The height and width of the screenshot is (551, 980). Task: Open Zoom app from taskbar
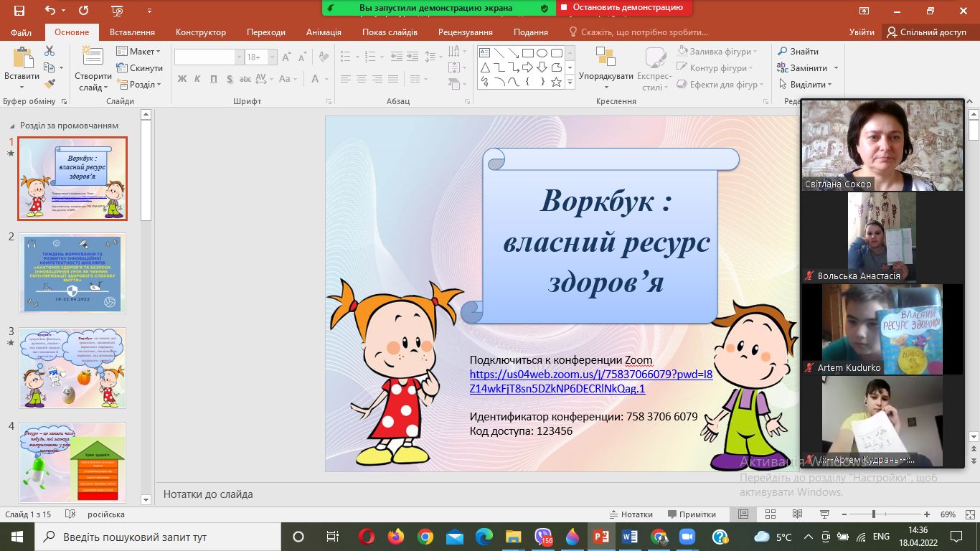point(687,537)
